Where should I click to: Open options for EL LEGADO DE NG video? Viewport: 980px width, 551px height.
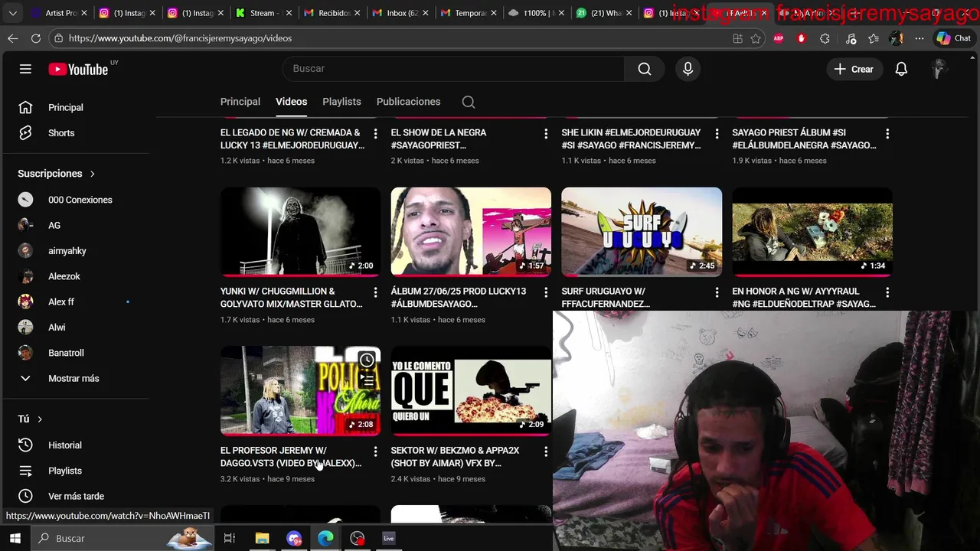[x=375, y=134]
